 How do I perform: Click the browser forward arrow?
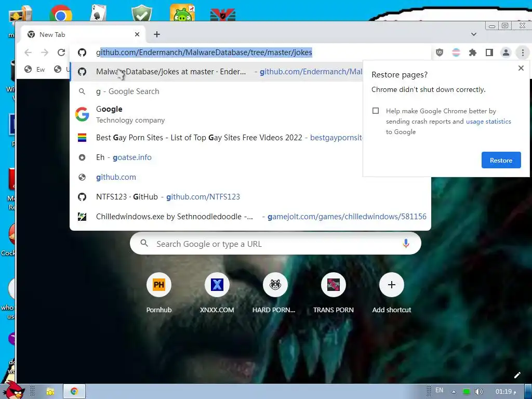[45, 52]
